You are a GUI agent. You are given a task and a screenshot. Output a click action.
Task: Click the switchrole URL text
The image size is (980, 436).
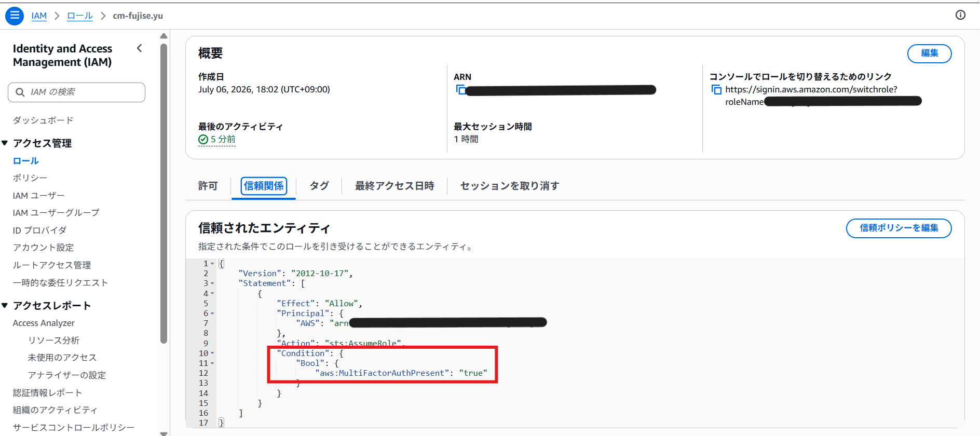[x=811, y=90]
